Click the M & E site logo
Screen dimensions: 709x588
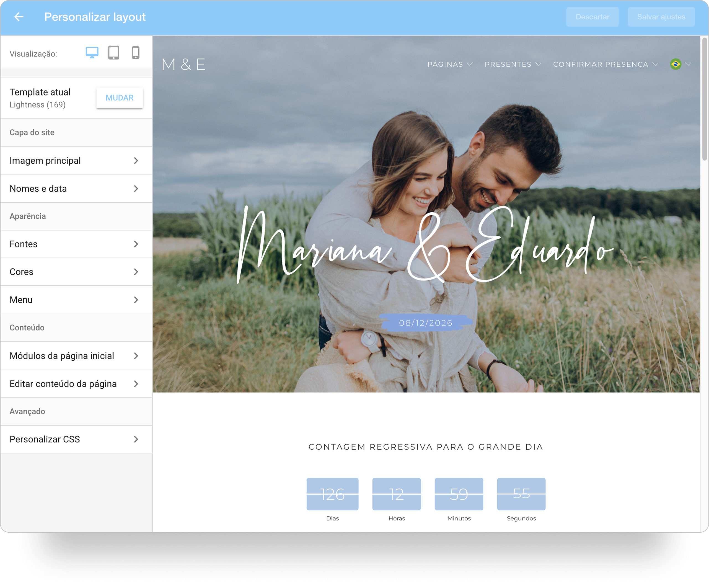click(184, 64)
